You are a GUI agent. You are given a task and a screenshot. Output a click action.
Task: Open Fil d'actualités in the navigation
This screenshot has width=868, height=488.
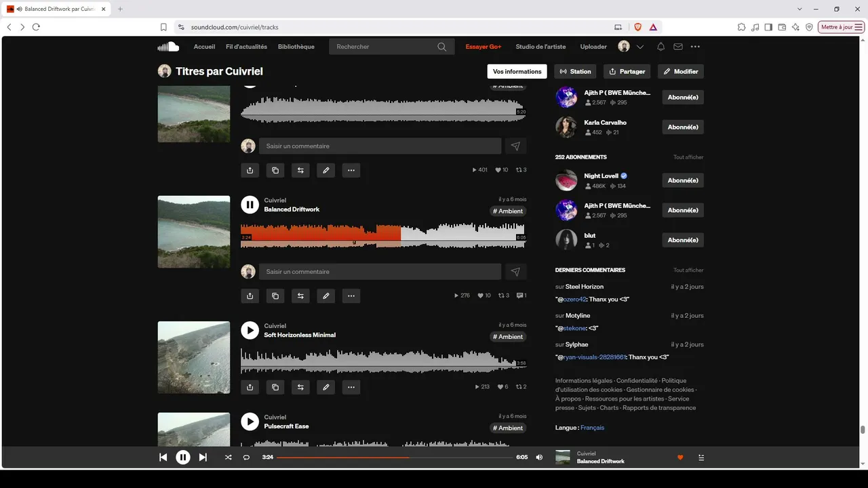[246, 47]
